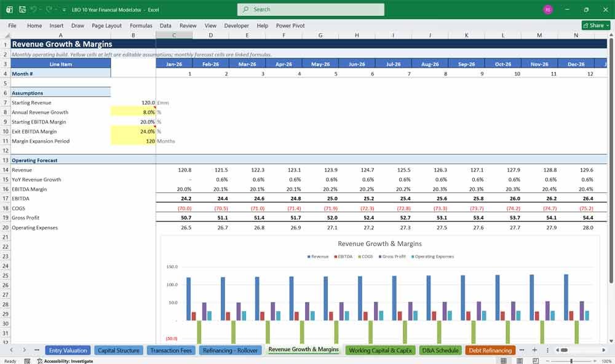Image resolution: width=615 pixels, height=364 pixels.
Task: Select column A header
Action: [x=60, y=35]
